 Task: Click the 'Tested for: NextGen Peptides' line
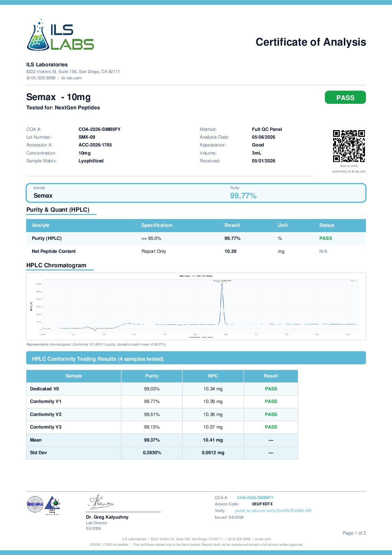pos(63,108)
